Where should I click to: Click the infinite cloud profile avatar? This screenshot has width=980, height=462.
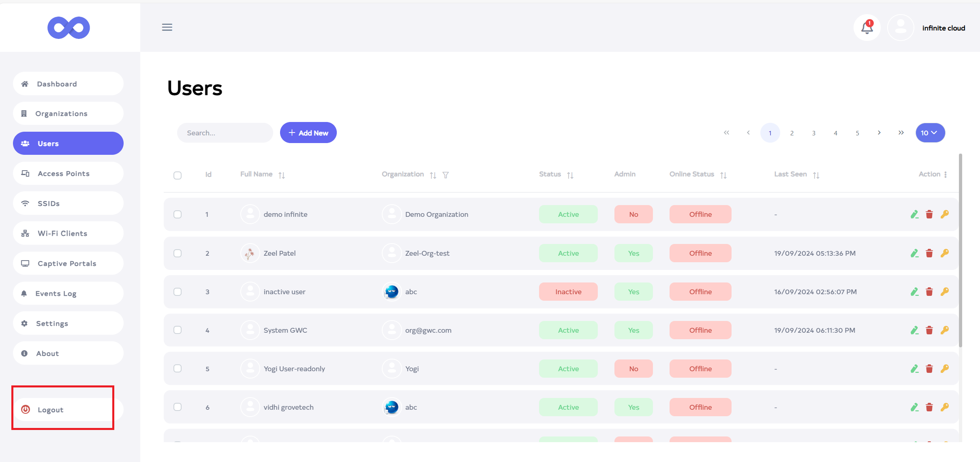click(901, 28)
